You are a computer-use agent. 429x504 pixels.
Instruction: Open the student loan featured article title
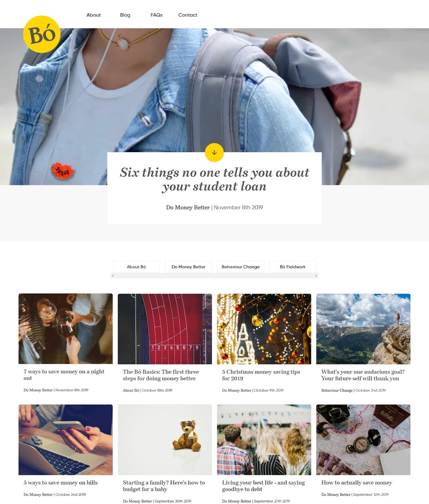point(214,179)
